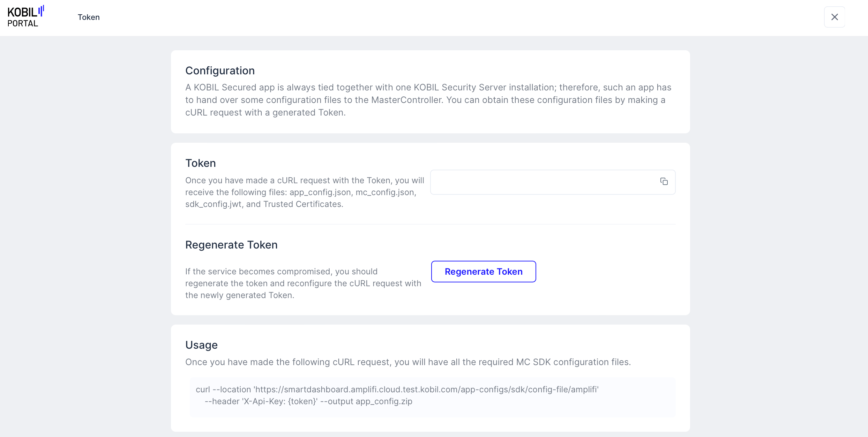This screenshot has height=437, width=868.
Task: Click the curl --location URL line
Action: point(397,390)
